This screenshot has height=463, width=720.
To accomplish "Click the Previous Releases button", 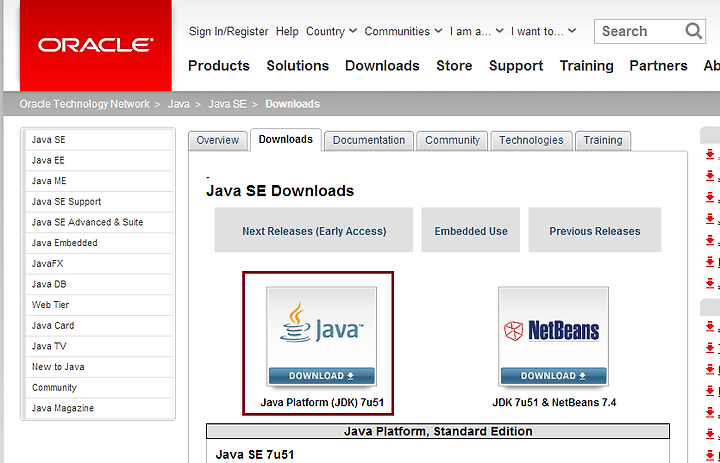I will [595, 230].
